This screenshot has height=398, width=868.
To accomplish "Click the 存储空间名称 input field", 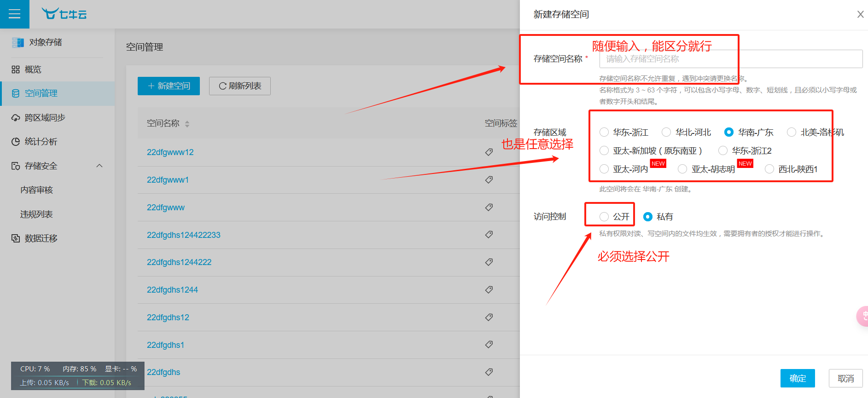I will click(730, 59).
